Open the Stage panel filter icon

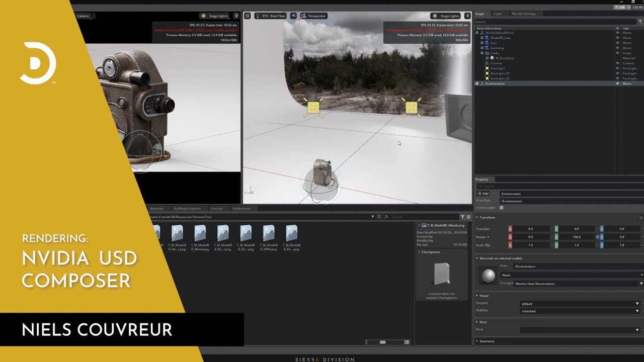640,22
